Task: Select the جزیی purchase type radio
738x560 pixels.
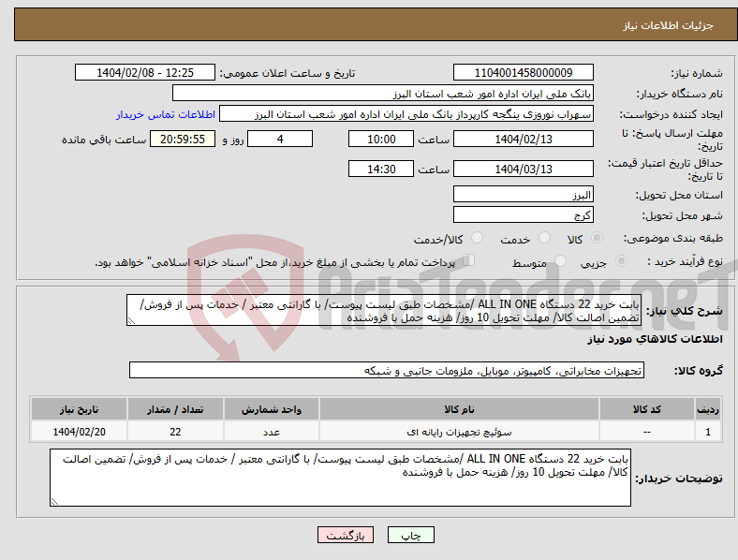Action: pyautogui.click(x=621, y=260)
